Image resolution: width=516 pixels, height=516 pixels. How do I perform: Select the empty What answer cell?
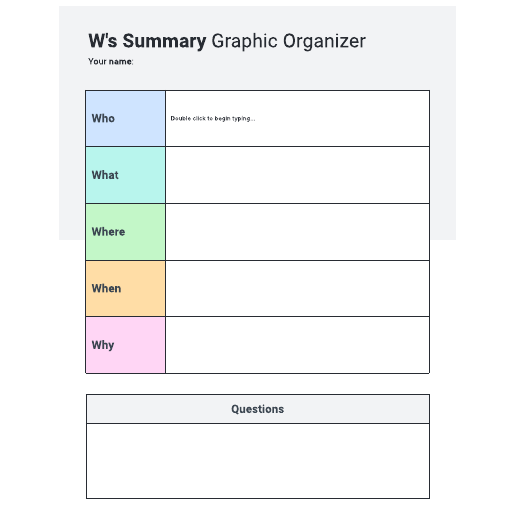(297, 175)
